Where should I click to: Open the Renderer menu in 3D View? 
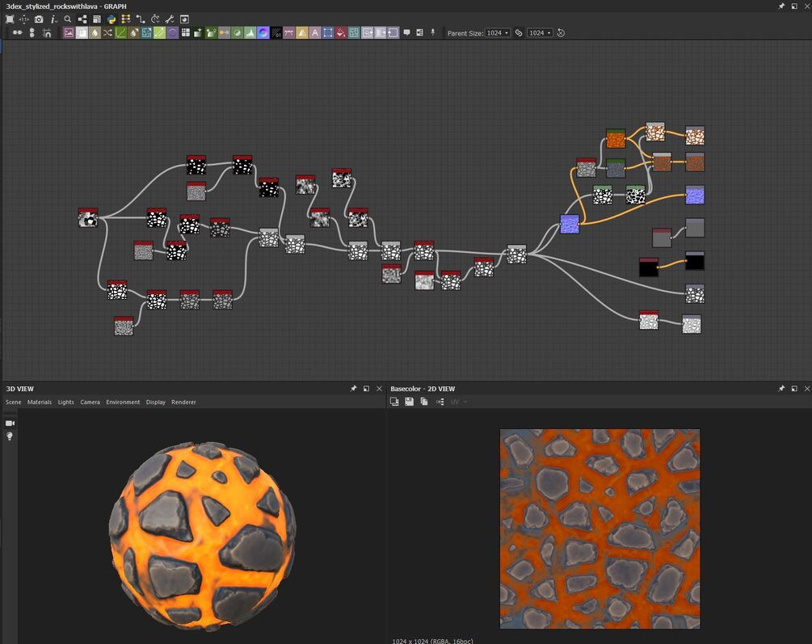click(x=184, y=402)
